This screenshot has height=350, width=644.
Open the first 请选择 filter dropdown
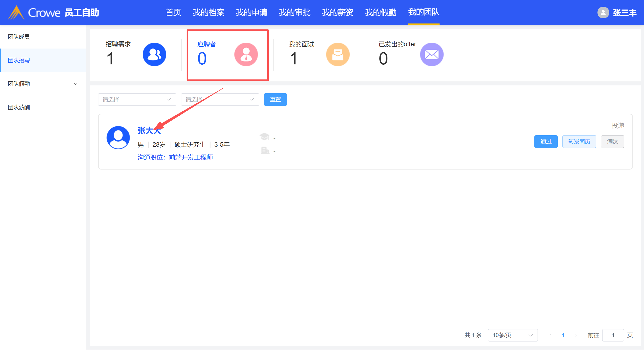(137, 100)
